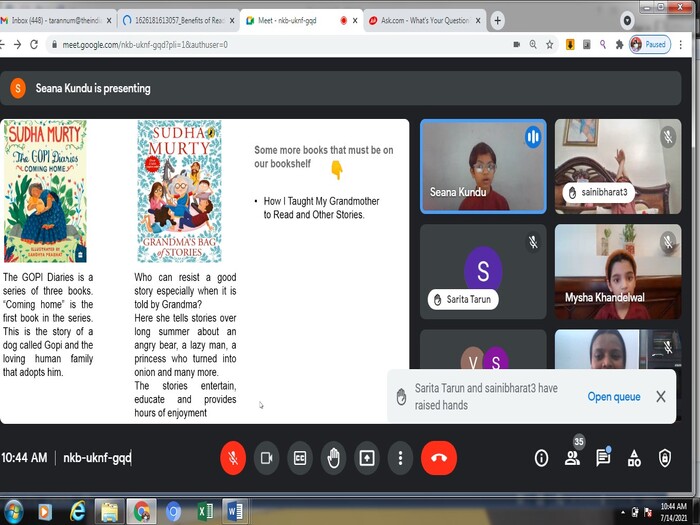Reload the page

[x=34, y=45]
